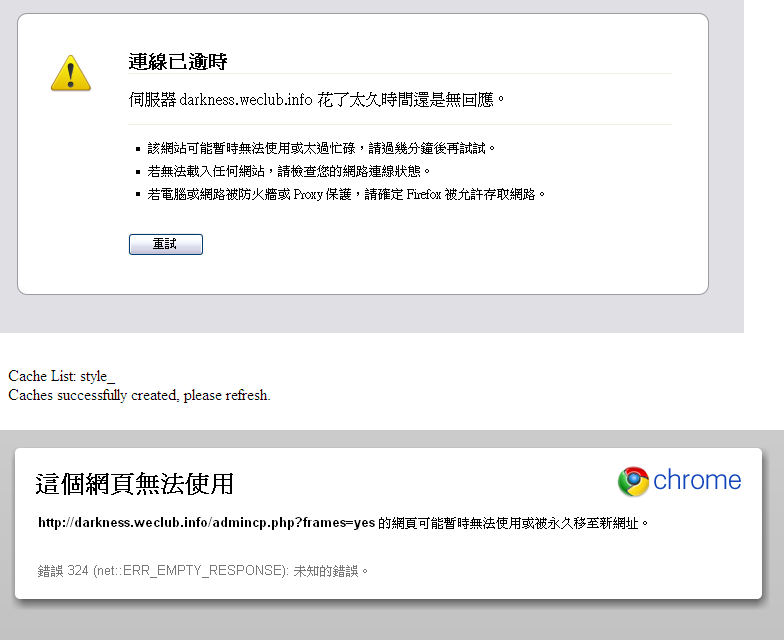Click the 這個網頁無法使用 heading
Viewport: 784px width, 640px height.
134,484
